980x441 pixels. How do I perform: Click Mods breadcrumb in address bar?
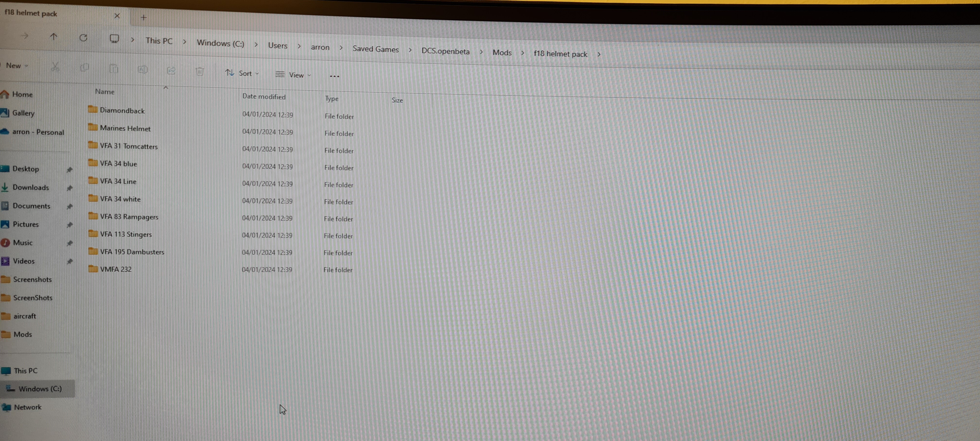(502, 53)
